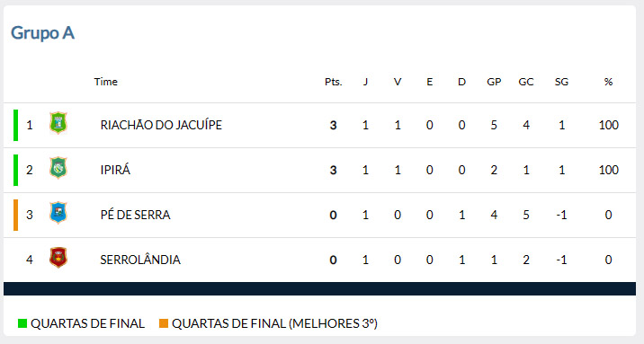Click the Riachão do Jacuípe team crest

tap(58, 123)
